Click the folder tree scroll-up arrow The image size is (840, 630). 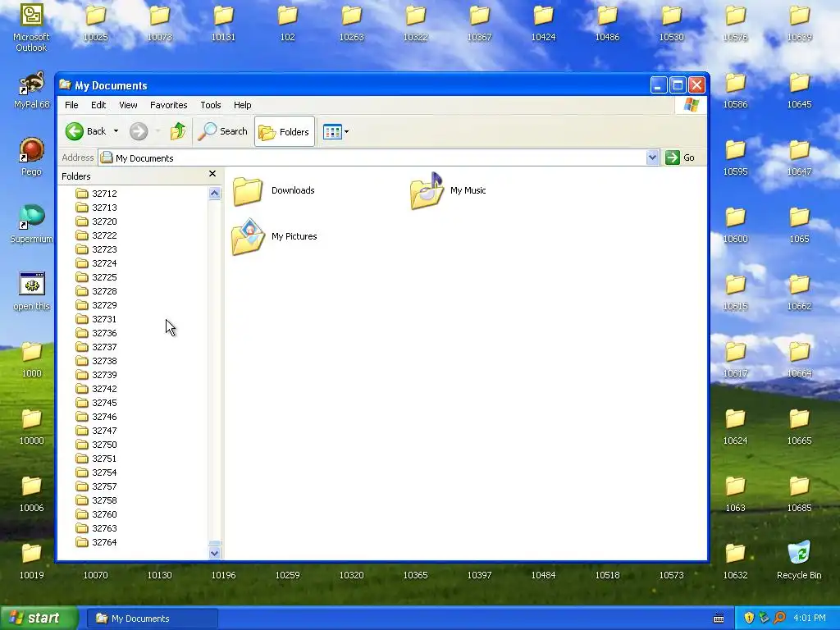pos(214,193)
